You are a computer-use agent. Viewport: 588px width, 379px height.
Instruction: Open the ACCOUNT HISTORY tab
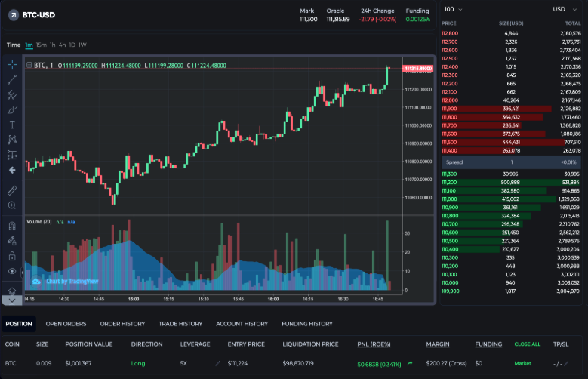click(x=242, y=324)
